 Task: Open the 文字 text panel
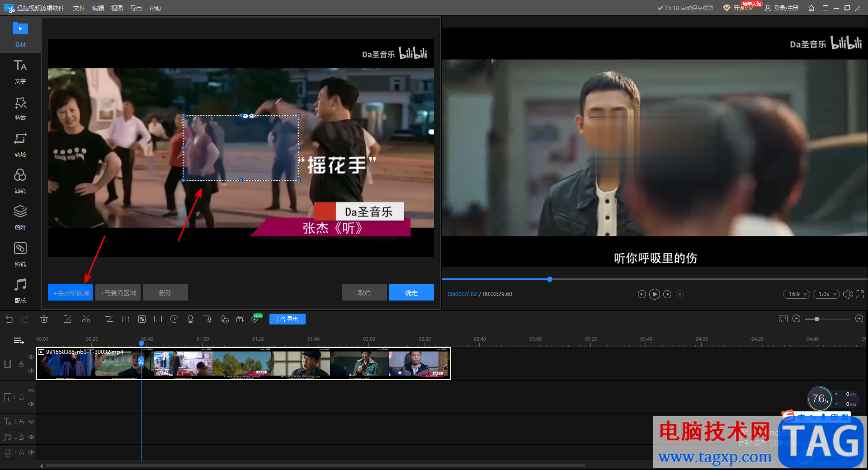20,71
